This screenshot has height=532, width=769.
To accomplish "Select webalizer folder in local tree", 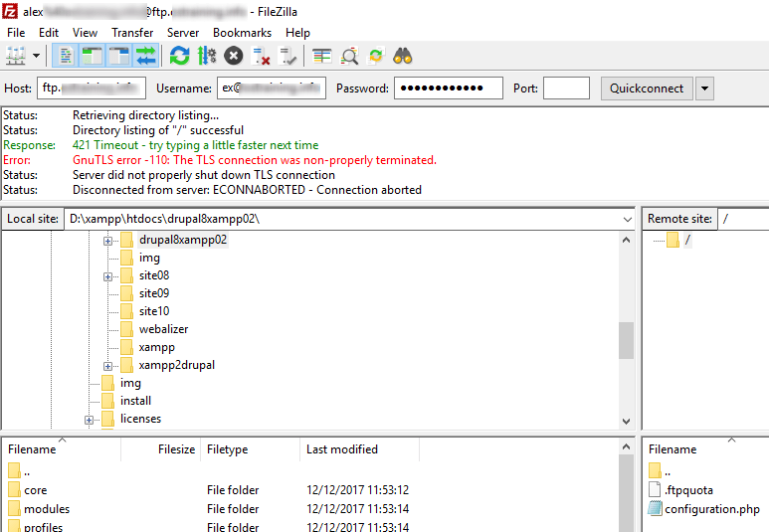I will tap(163, 329).
